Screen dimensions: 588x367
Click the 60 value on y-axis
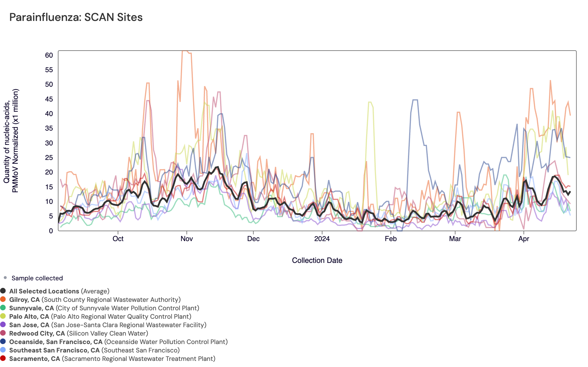49,55
